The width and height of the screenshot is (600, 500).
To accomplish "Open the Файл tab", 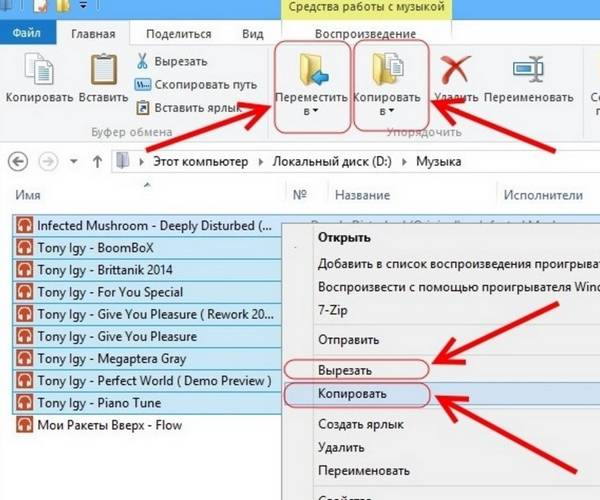I will click(x=27, y=33).
